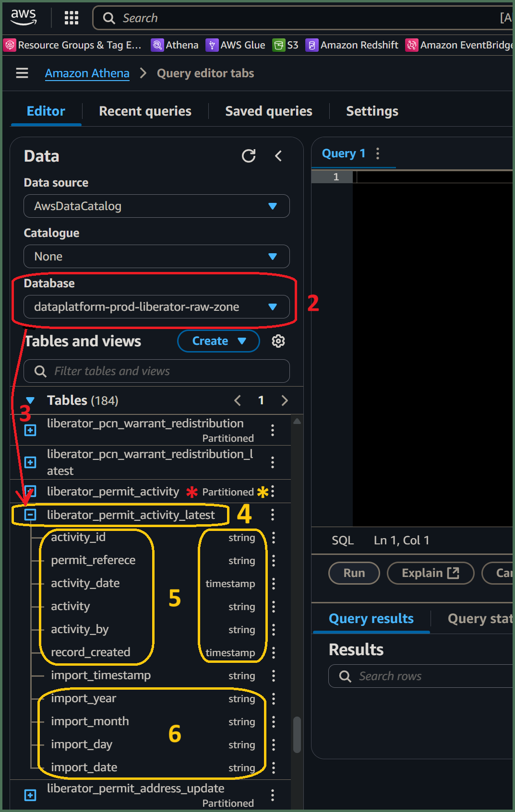Open actions menu for the record_created column
The height and width of the screenshot is (812, 515).
pyautogui.click(x=274, y=653)
